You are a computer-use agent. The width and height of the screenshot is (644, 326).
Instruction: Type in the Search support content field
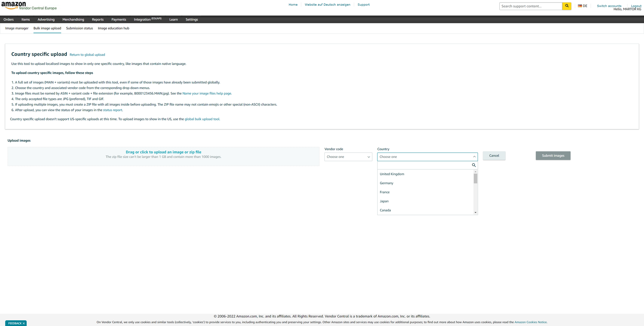tap(530, 6)
